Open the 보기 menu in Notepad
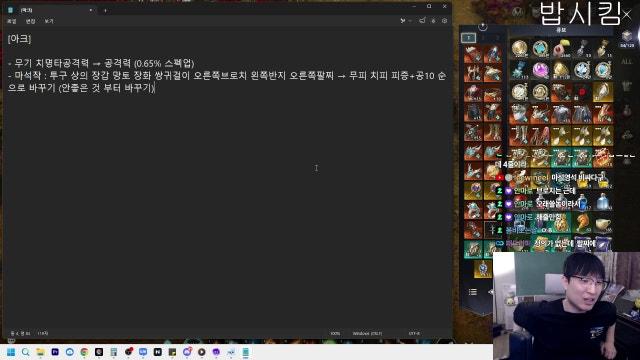Screen dimensions: 640x360 click(x=49, y=21)
